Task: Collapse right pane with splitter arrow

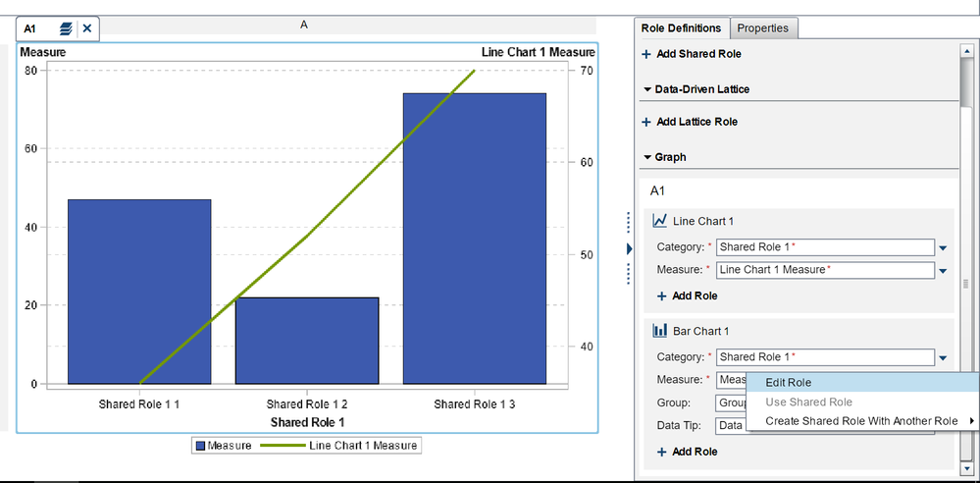Action: (x=629, y=249)
